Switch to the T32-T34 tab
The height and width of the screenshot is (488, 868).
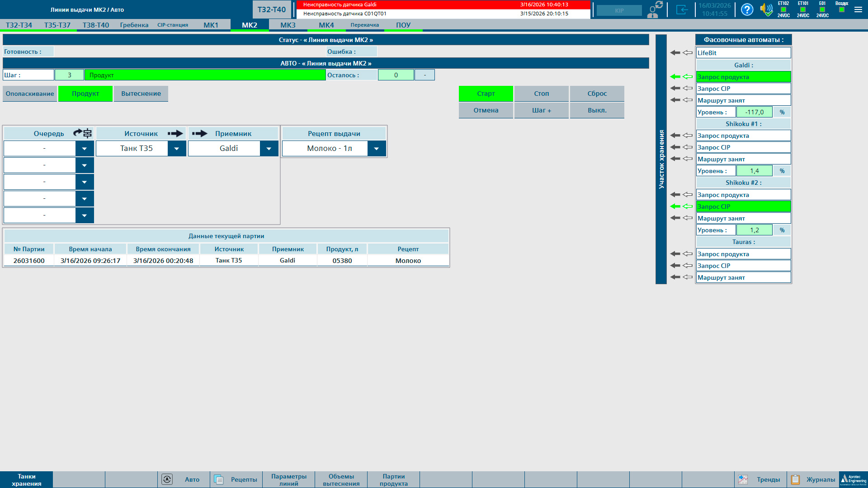19,25
